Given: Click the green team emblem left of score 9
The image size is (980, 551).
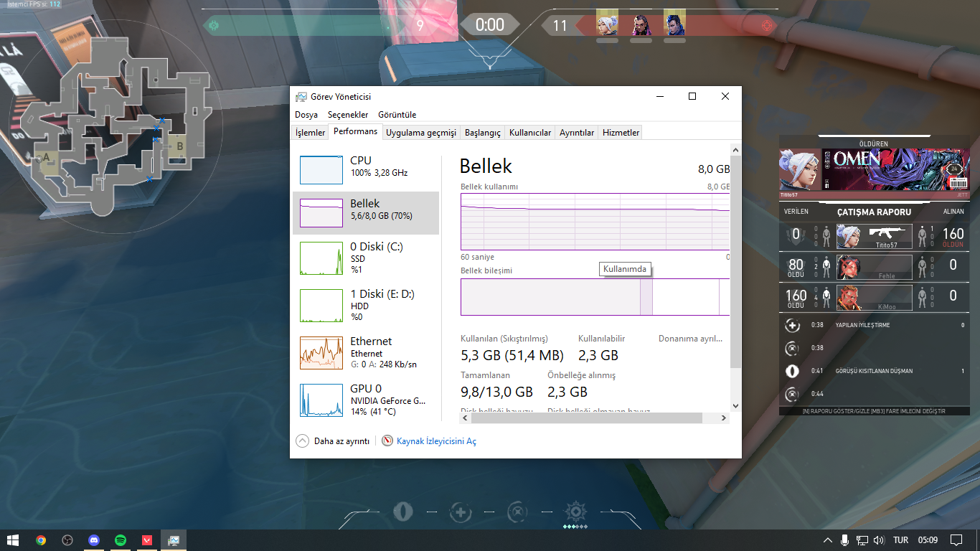Looking at the screenshot, I should 212,26.
